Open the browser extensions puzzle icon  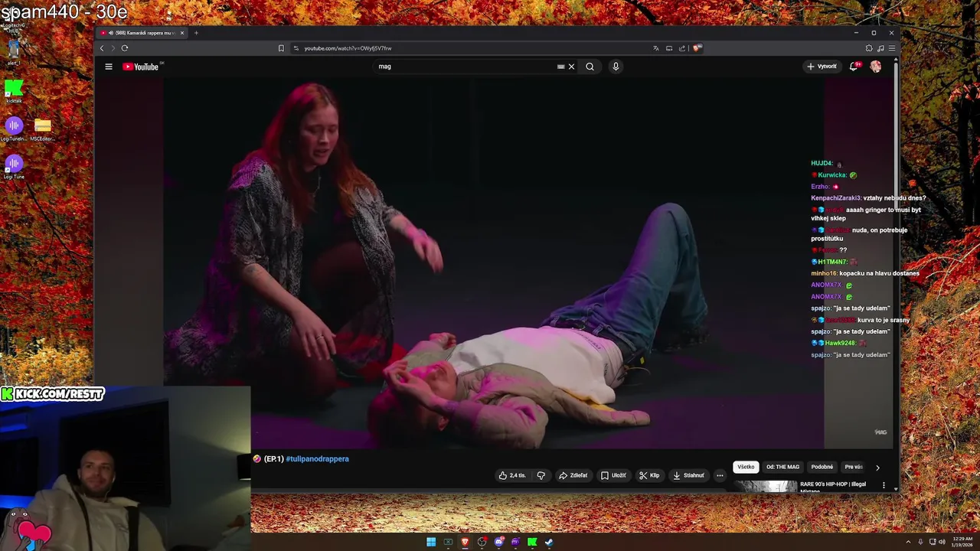click(869, 48)
